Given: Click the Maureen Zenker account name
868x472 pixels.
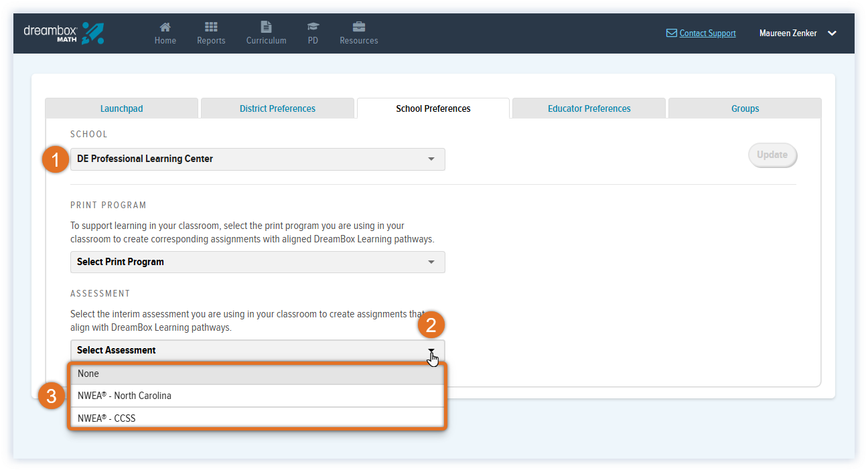Looking at the screenshot, I should pyautogui.click(x=788, y=33).
